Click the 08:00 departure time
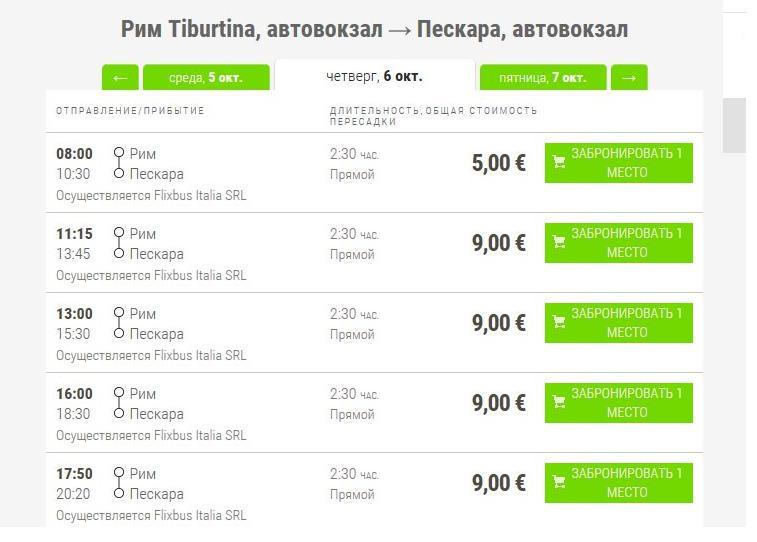This screenshot has width=757, height=542. click(x=74, y=154)
